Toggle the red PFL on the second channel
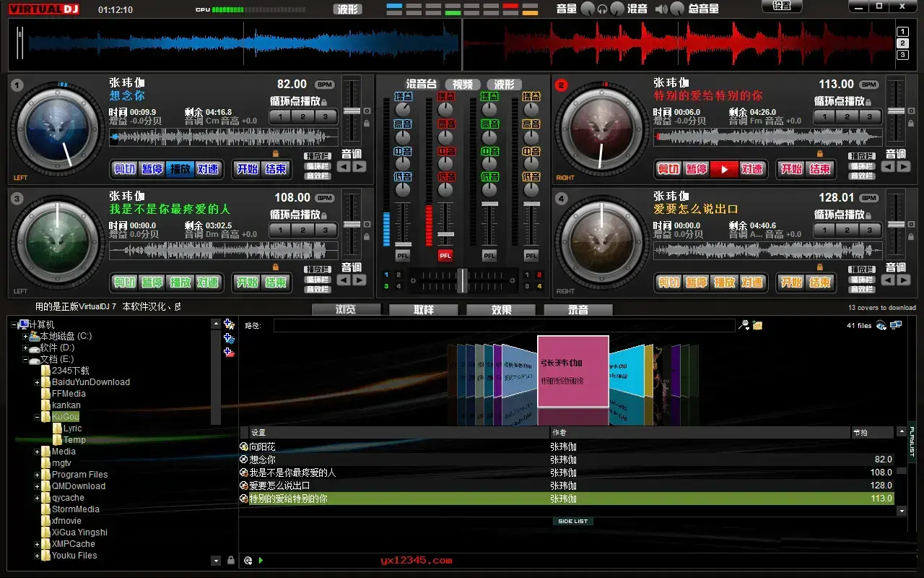 pyautogui.click(x=445, y=255)
